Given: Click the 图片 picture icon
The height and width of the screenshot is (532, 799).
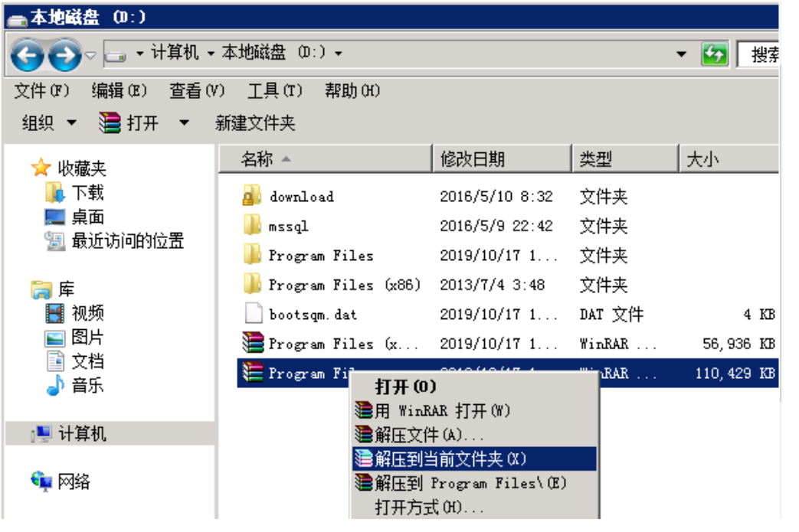Looking at the screenshot, I should click(x=55, y=338).
